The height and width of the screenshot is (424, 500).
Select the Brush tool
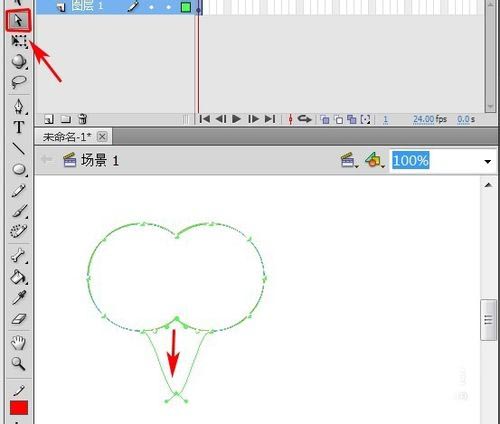(x=19, y=211)
